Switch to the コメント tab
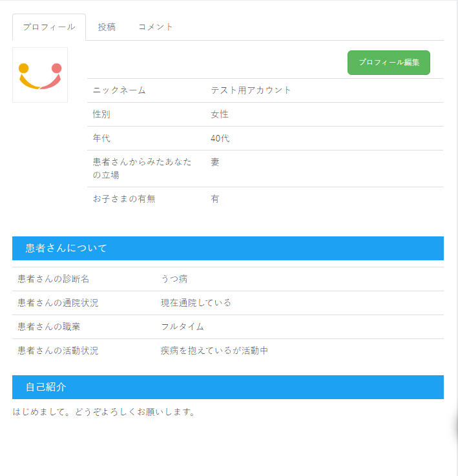 point(156,27)
